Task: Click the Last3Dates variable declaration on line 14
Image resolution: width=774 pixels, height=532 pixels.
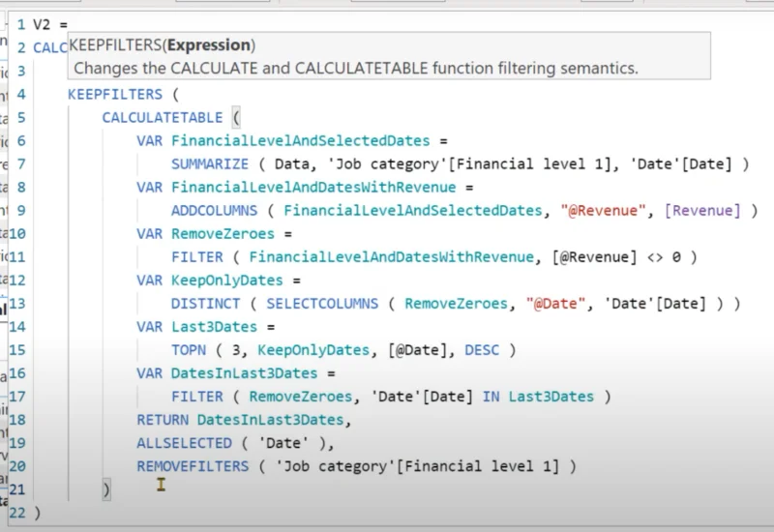Action: (214, 327)
